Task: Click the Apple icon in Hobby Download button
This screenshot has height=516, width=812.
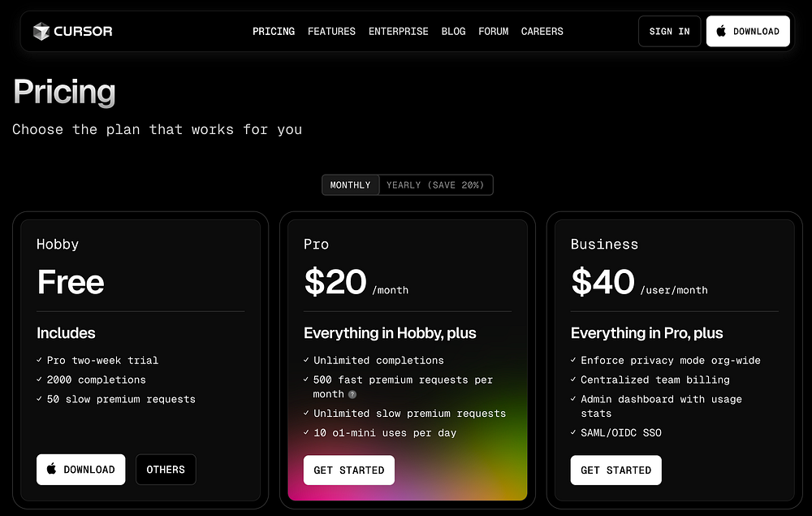Action: pos(52,469)
